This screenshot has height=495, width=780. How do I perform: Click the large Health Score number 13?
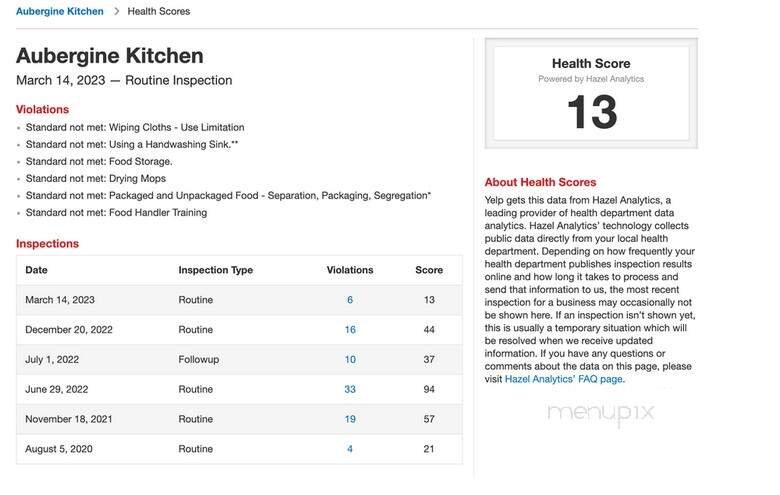[591, 113]
